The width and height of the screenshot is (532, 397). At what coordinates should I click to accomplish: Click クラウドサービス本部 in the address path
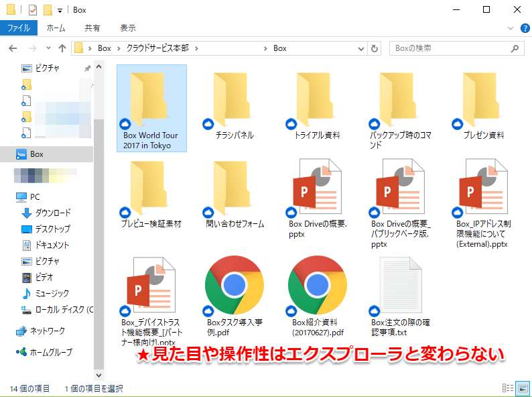[157, 48]
